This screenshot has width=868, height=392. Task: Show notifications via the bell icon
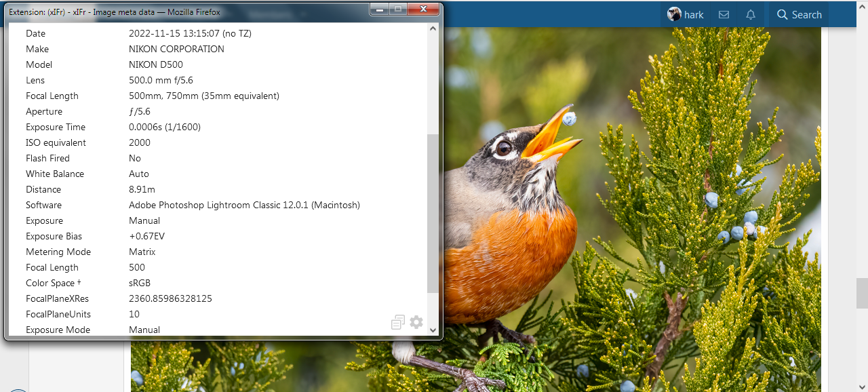(751, 15)
